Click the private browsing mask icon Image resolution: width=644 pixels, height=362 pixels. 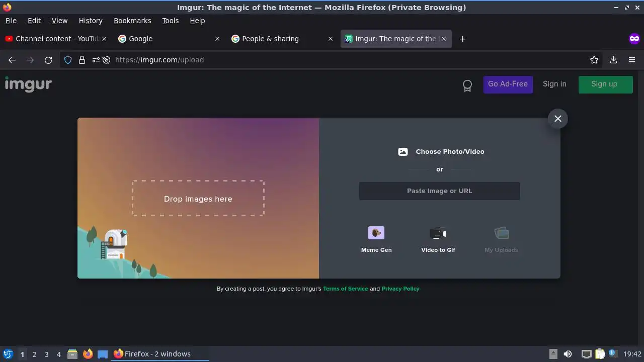pos(634,39)
